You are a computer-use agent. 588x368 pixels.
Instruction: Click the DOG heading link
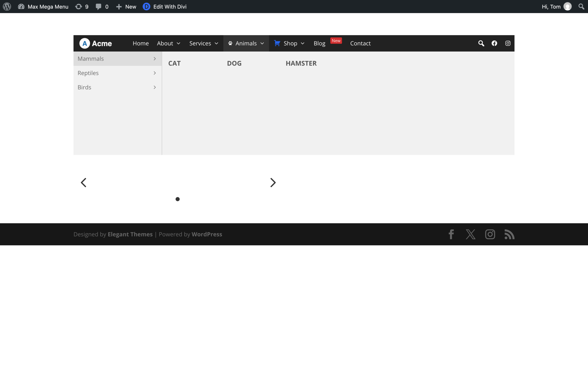(234, 63)
